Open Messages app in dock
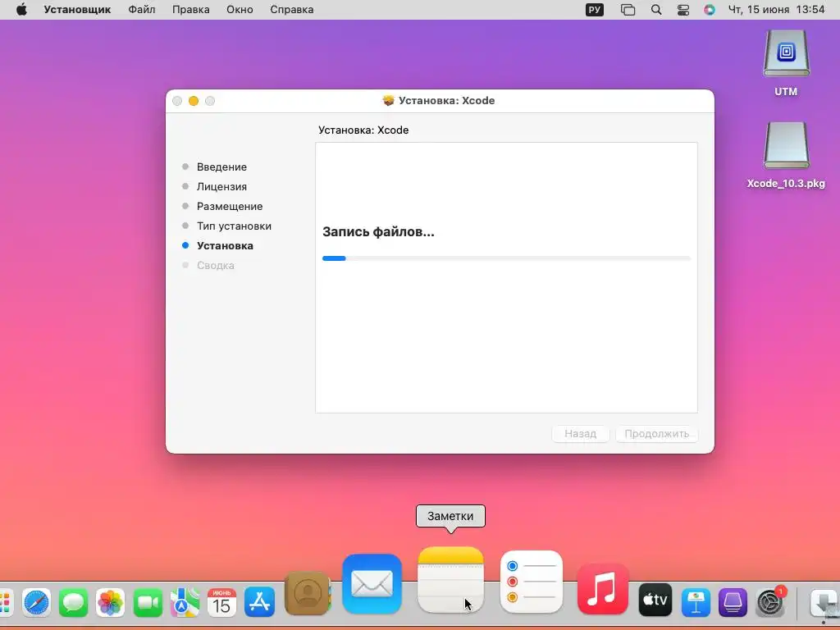840x630 pixels. coord(73,603)
